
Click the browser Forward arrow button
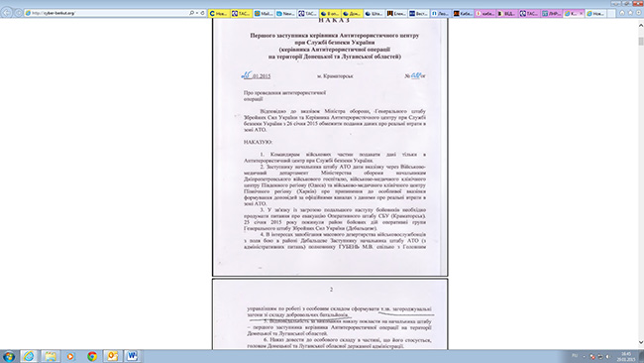pyautogui.click(x=18, y=13)
